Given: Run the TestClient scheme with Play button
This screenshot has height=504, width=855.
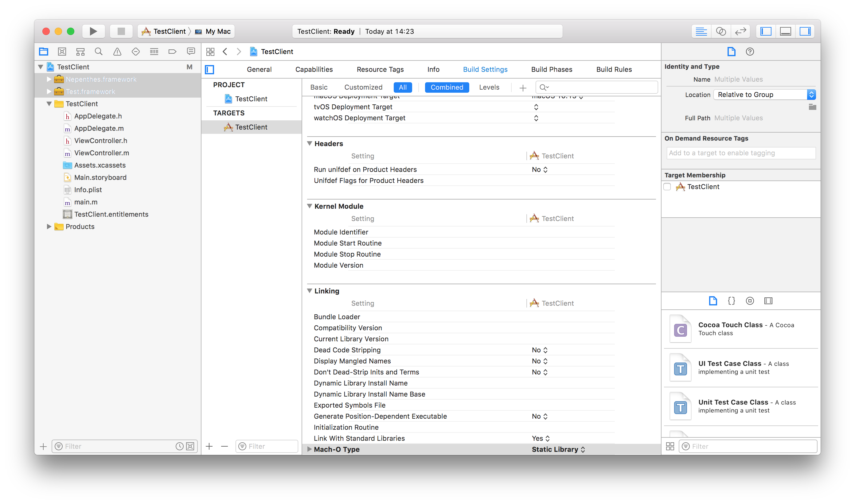Looking at the screenshot, I should point(93,31).
